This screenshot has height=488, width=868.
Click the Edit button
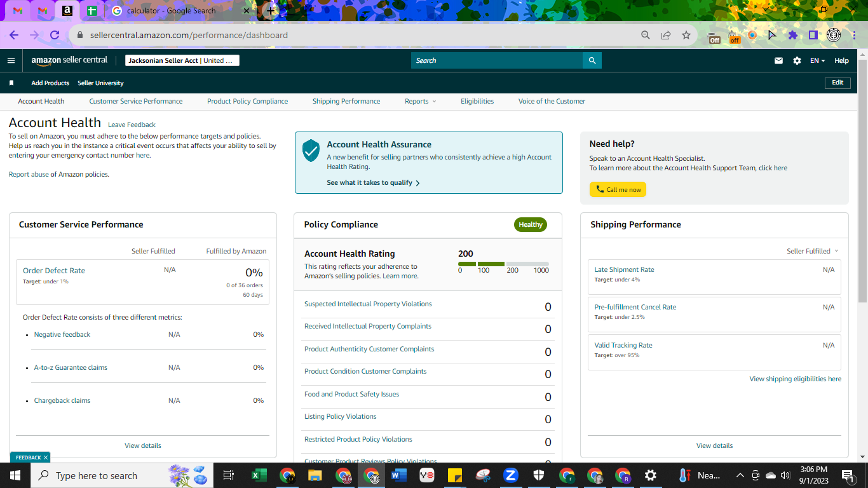click(837, 83)
